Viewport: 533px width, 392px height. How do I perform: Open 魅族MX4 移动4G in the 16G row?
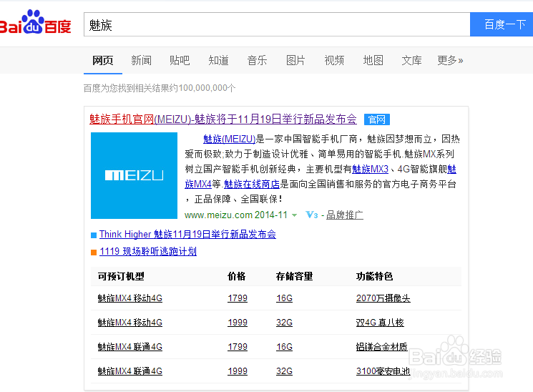(x=129, y=298)
